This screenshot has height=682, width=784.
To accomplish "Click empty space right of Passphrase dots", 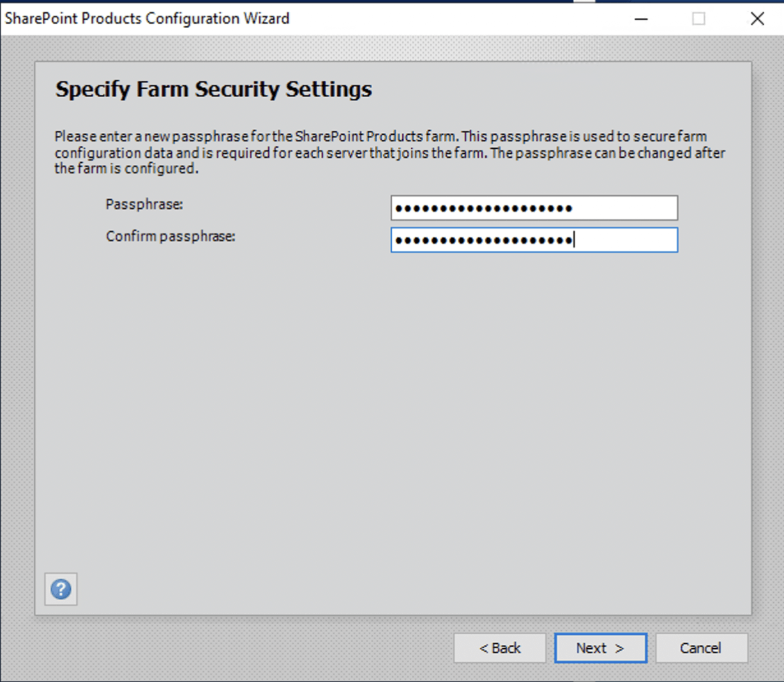I will coord(626,208).
